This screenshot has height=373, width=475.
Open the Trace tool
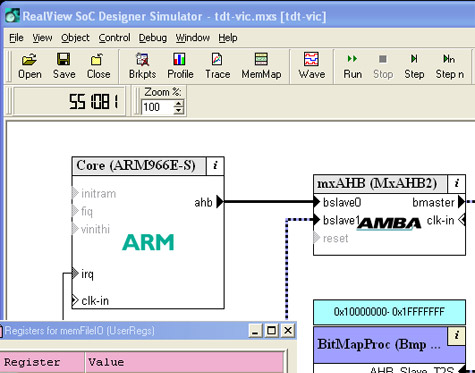coord(217,66)
